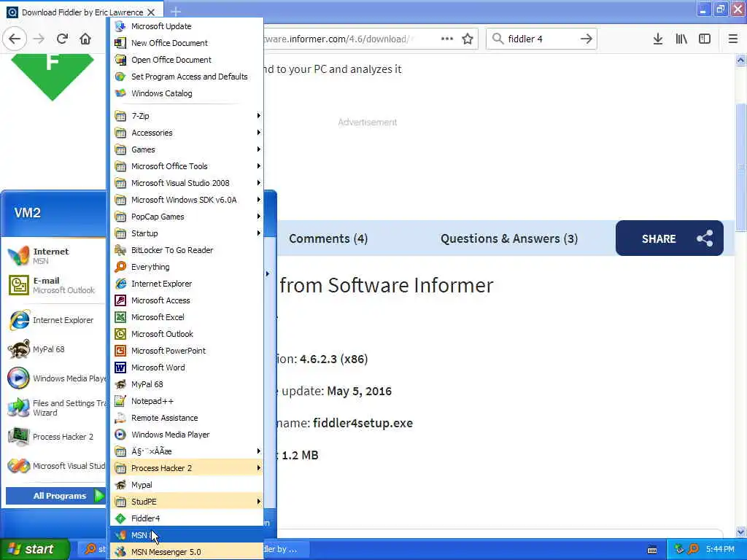Expand Microsoft Office Tools folder
The width and height of the screenshot is (747, 560).
coord(187,166)
